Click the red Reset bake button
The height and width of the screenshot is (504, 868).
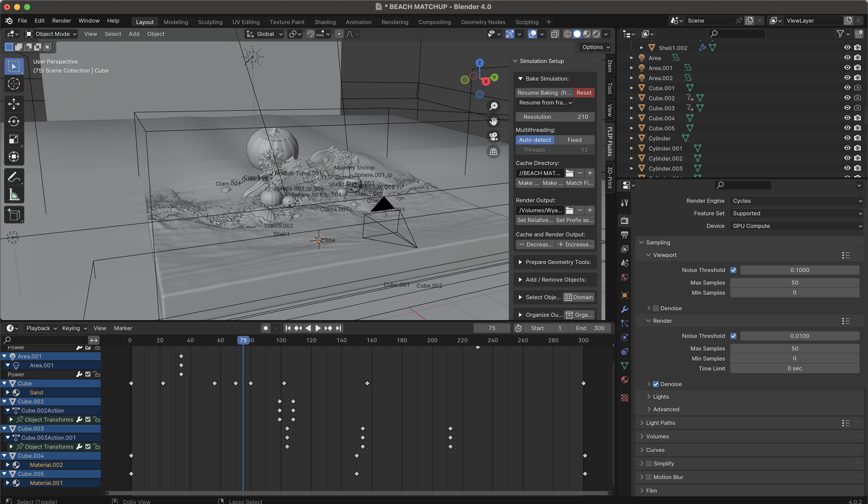tap(584, 93)
